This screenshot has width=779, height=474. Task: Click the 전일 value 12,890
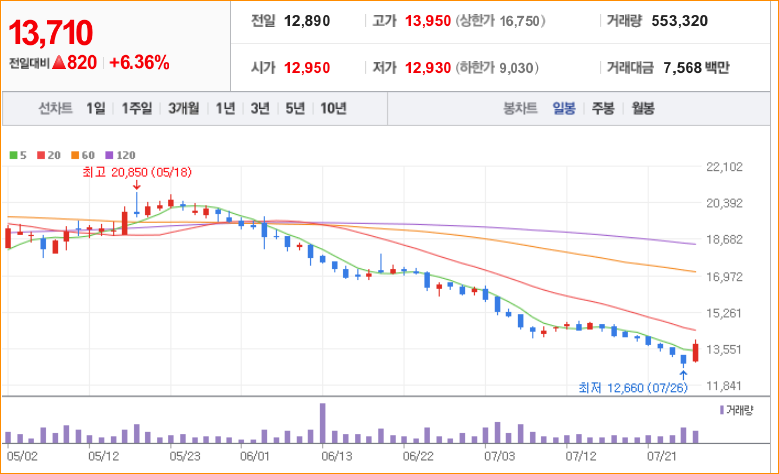(x=307, y=21)
